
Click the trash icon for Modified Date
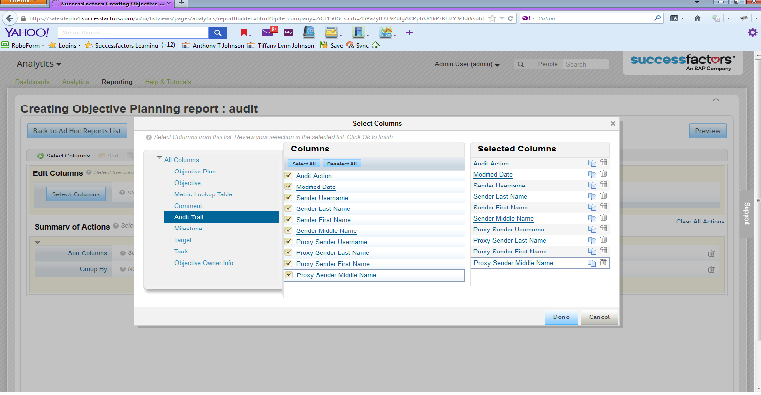click(x=603, y=174)
